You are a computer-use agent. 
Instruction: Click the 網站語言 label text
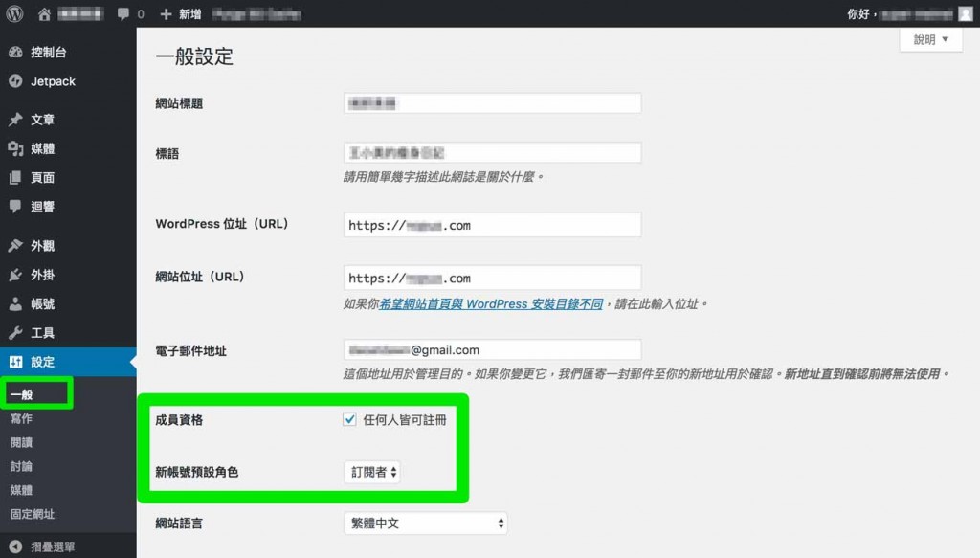click(179, 524)
